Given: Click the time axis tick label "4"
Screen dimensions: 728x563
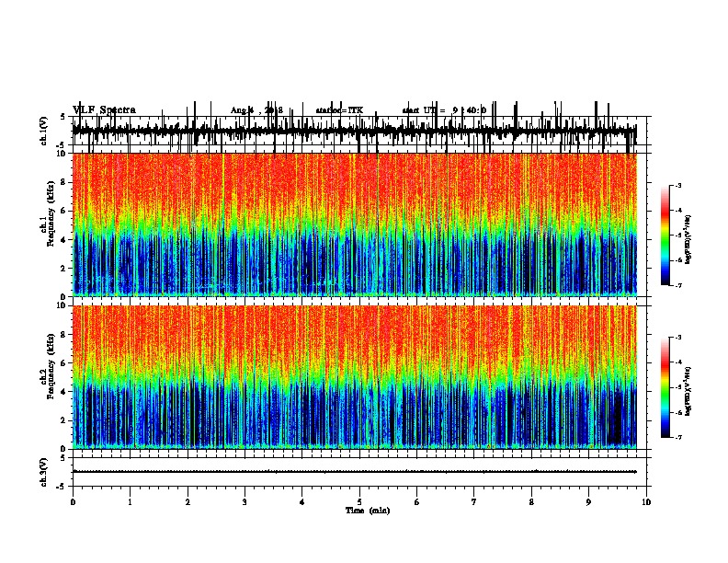Looking at the screenshot, I should pyautogui.click(x=302, y=502).
